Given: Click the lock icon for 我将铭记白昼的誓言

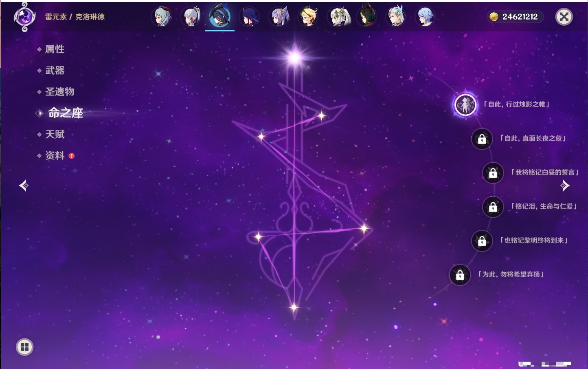Looking at the screenshot, I should 493,173.
